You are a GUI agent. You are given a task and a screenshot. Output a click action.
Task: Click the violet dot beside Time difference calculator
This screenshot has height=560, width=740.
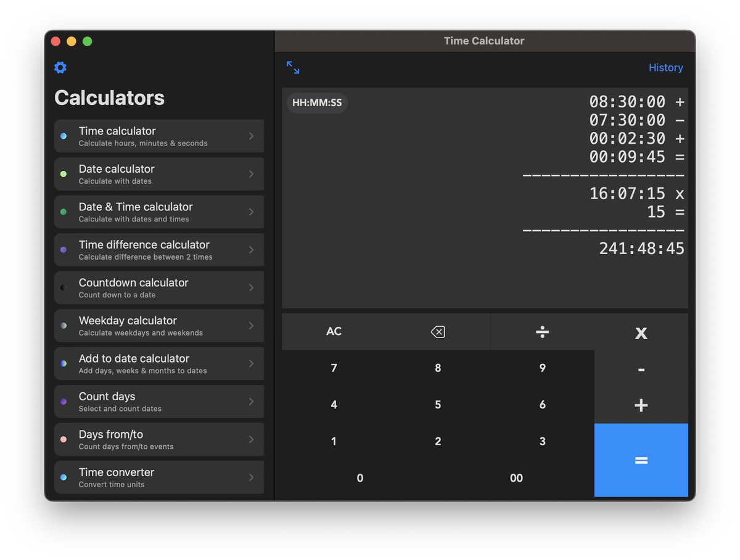coord(64,250)
